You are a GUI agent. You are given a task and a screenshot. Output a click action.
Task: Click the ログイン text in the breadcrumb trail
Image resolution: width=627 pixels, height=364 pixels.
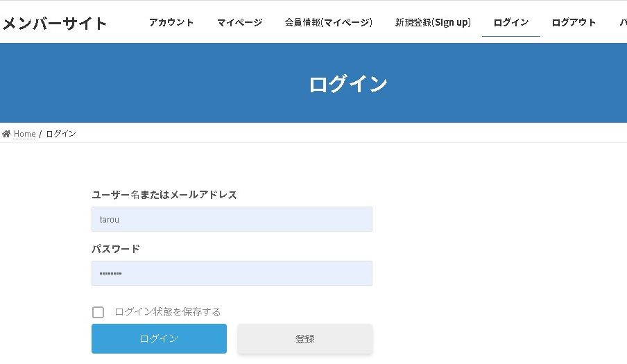(61, 134)
